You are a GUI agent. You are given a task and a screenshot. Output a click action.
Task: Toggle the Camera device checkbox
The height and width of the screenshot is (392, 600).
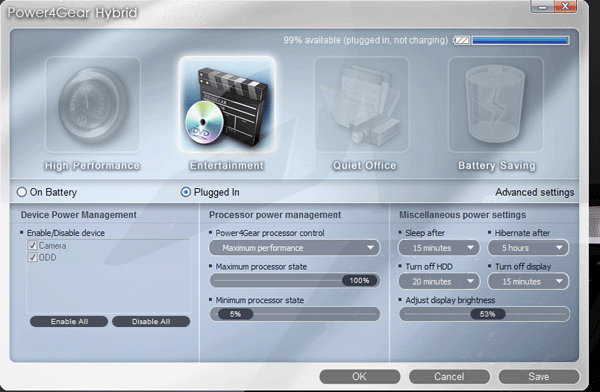tap(33, 245)
